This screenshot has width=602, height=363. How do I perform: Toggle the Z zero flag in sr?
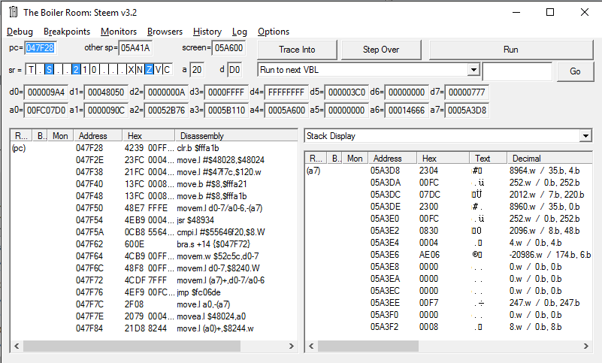tap(149, 70)
